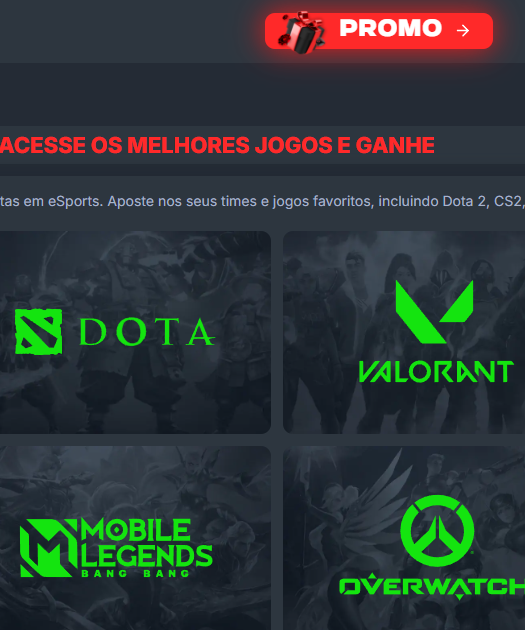Click the Dota 2, CS2 mention text

(482, 201)
